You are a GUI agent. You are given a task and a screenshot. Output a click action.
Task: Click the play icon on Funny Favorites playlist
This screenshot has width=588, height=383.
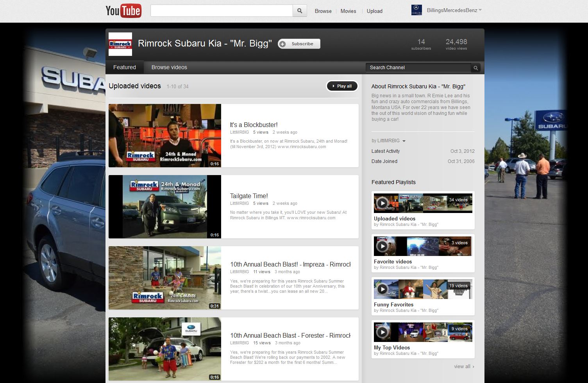382,289
